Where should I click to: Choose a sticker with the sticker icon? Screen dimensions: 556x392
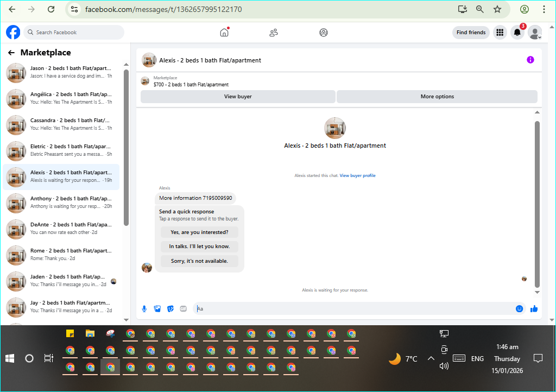coord(170,309)
